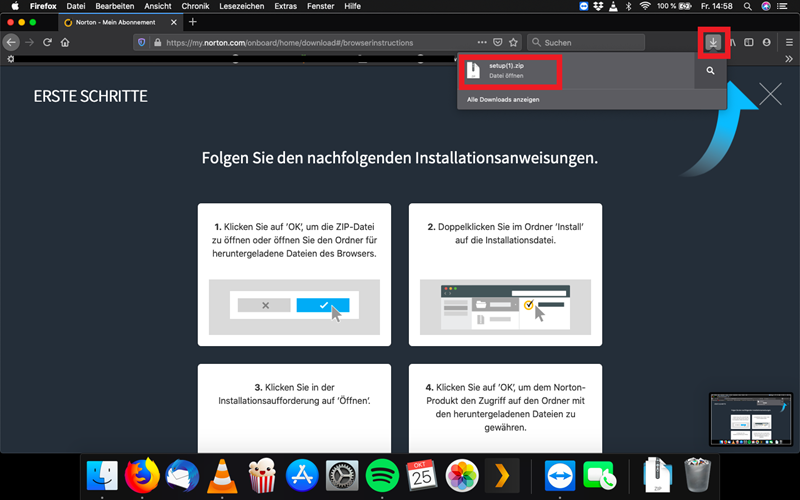Save page to Pocket icon
The height and width of the screenshot is (500, 800).
coord(497,42)
